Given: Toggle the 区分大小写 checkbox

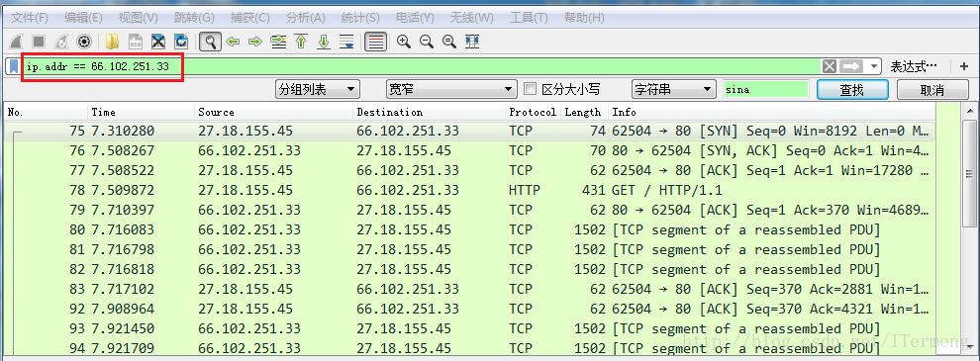Looking at the screenshot, I should (x=530, y=89).
